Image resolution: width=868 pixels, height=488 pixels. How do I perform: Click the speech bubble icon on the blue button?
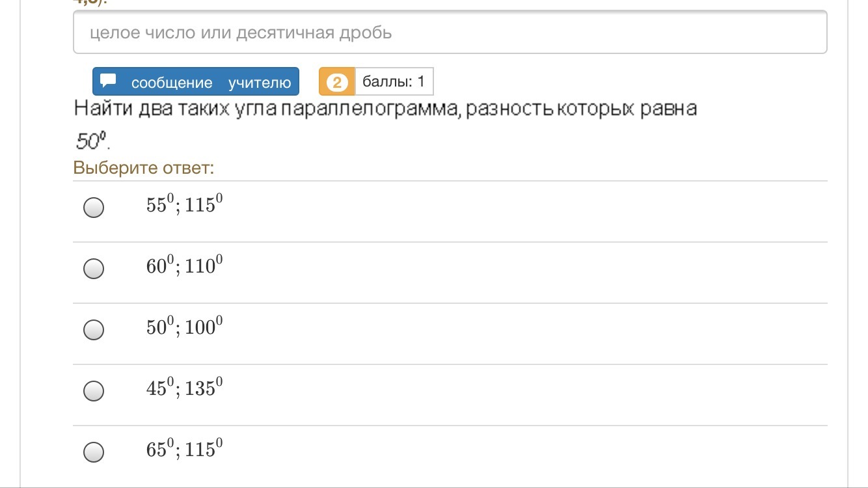(109, 81)
